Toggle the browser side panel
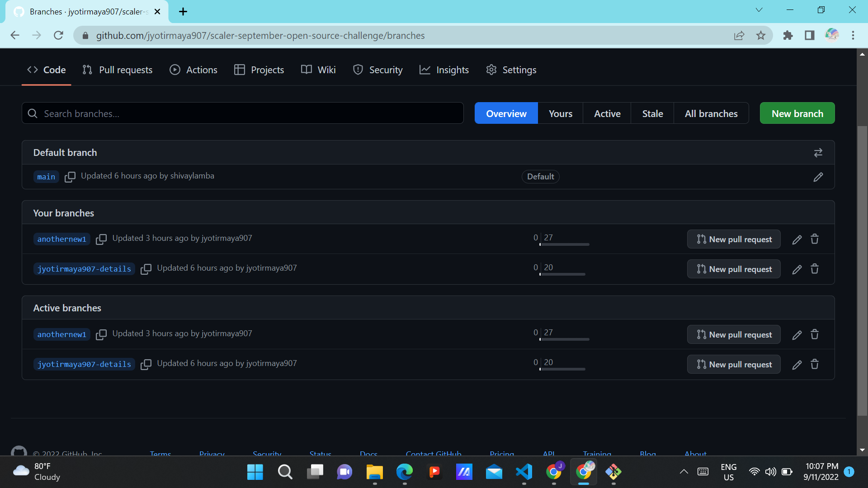 coord(810,35)
